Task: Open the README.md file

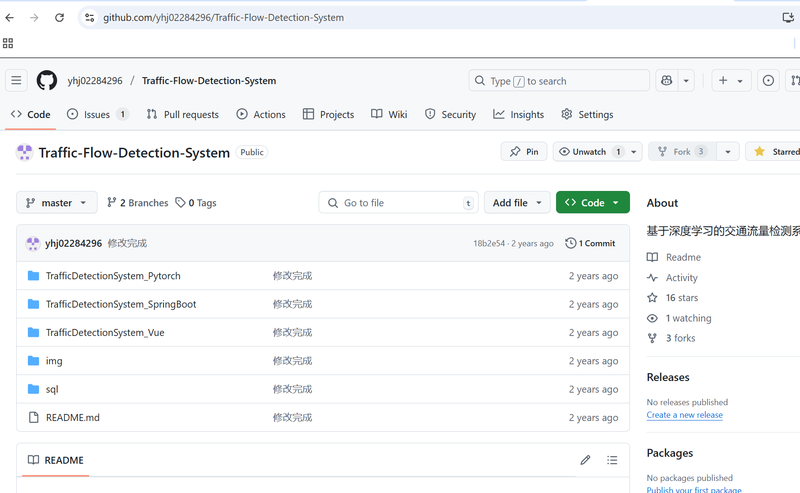Action: click(73, 417)
